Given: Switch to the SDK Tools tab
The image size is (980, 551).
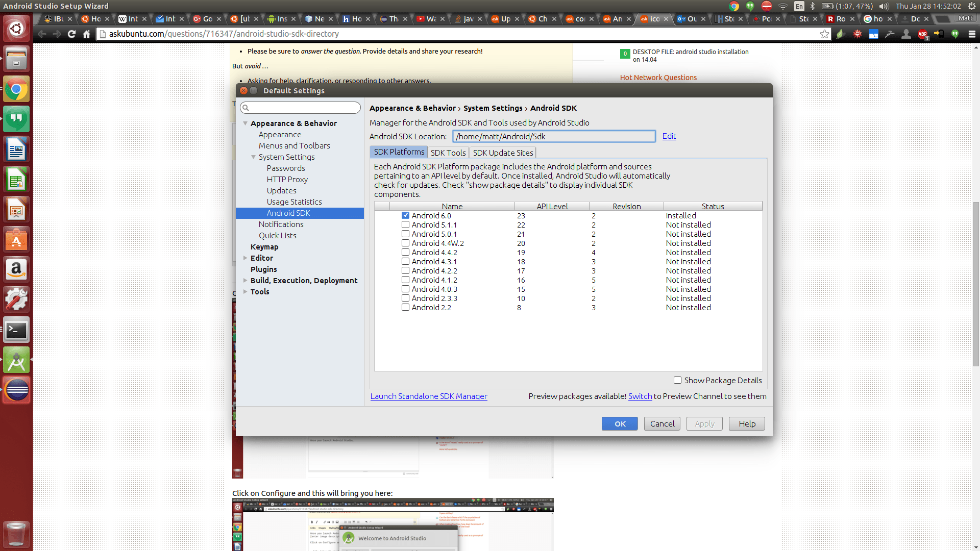Looking at the screenshot, I should pos(448,153).
